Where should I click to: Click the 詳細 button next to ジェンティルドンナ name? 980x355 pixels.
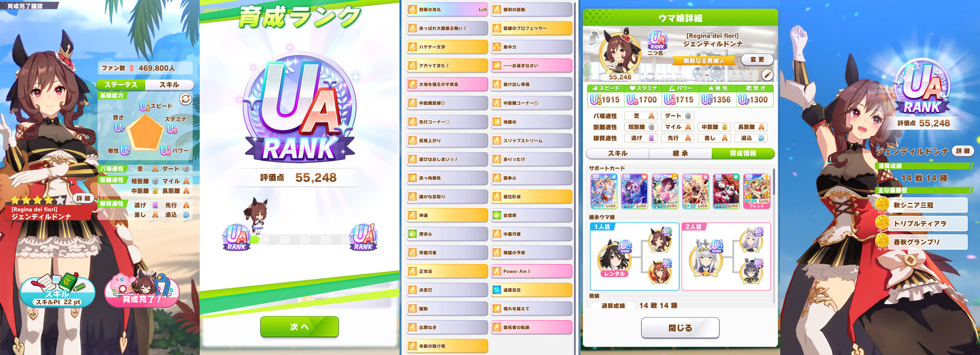[963, 151]
